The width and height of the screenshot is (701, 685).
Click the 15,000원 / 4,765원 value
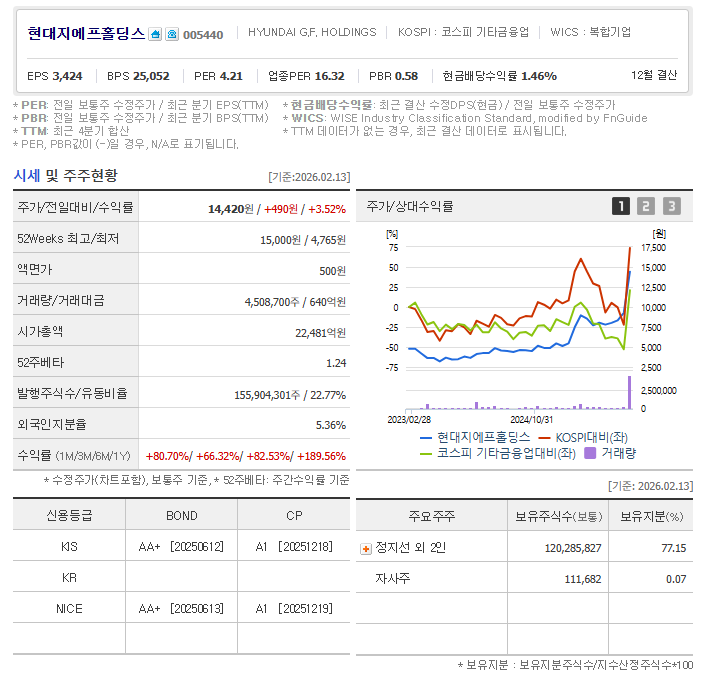(x=303, y=241)
